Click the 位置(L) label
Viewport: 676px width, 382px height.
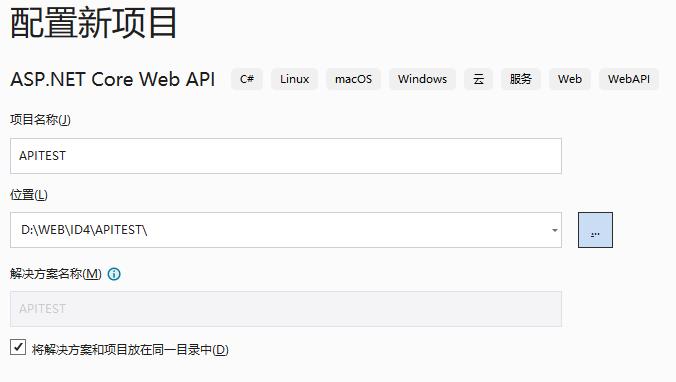point(29,195)
